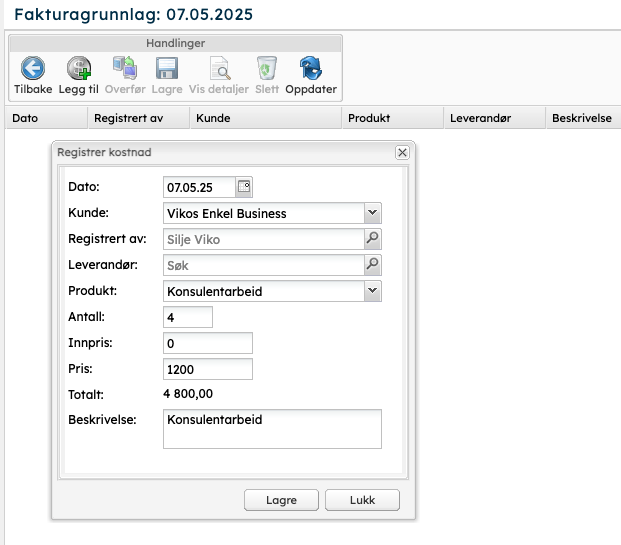Image resolution: width=621 pixels, height=545 pixels.
Task: Click the Oppdater refresh icon
Action: click(311, 68)
